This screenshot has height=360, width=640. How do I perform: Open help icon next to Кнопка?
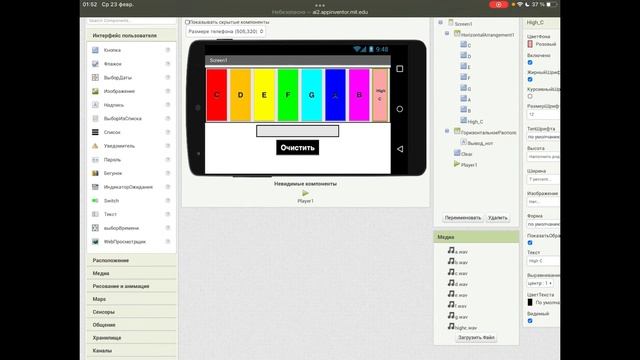coord(168,50)
